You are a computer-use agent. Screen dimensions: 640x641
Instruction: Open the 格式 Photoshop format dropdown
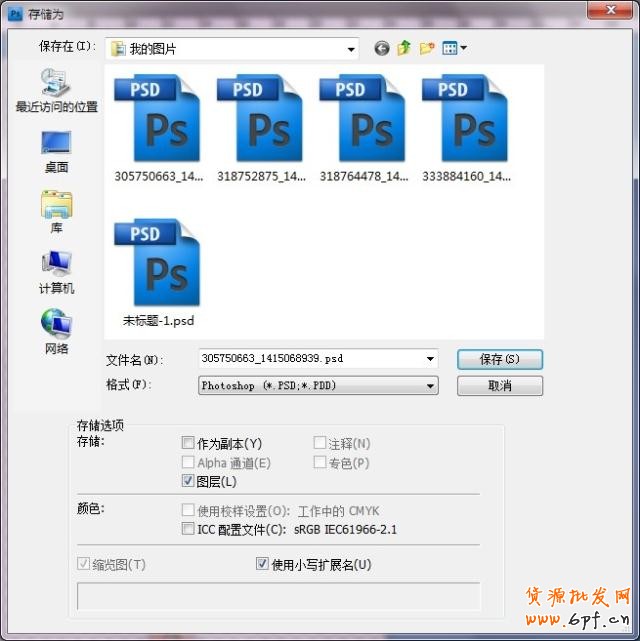point(430,385)
